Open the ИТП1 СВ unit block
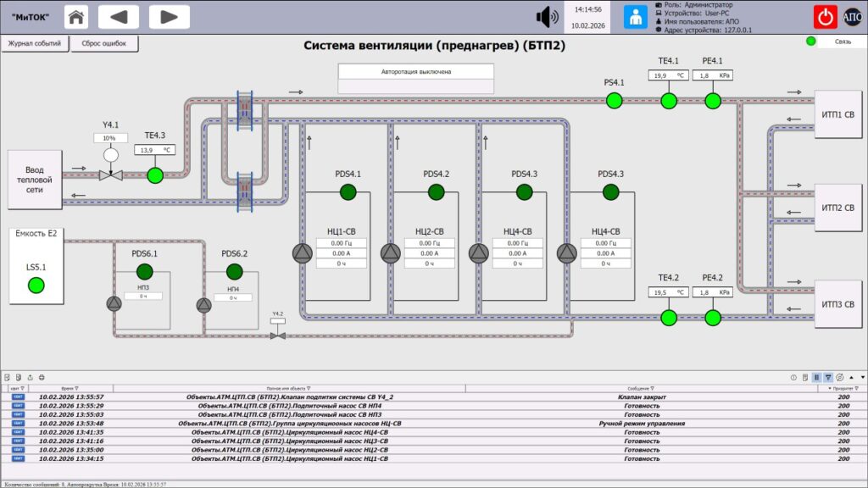 click(x=837, y=114)
